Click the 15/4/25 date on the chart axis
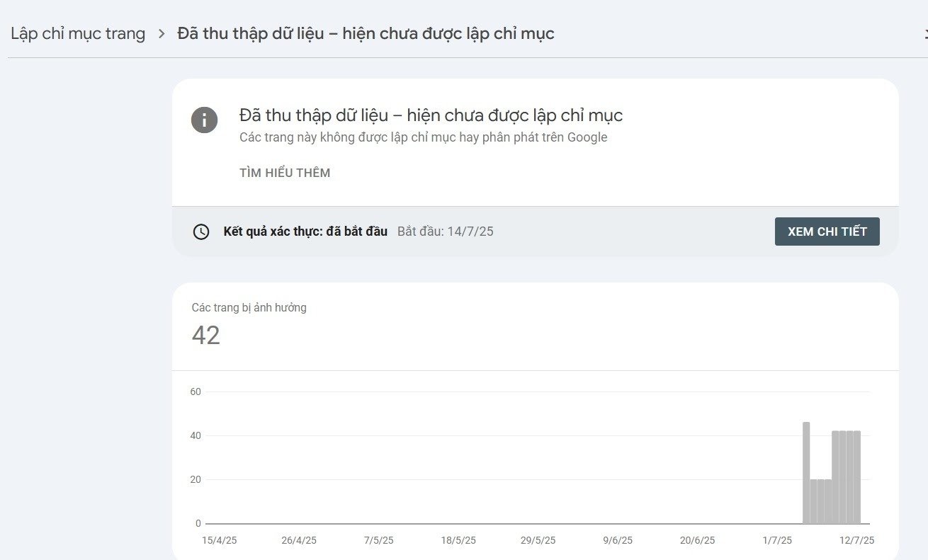The image size is (928, 560). 220,540
